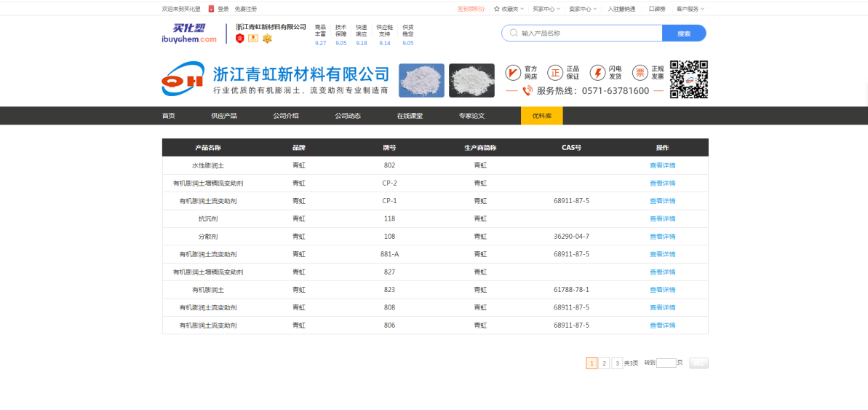Go to page 1 in pagination
Image resolution: width=868 pixels, height=410 pixels.
[592, 363]
